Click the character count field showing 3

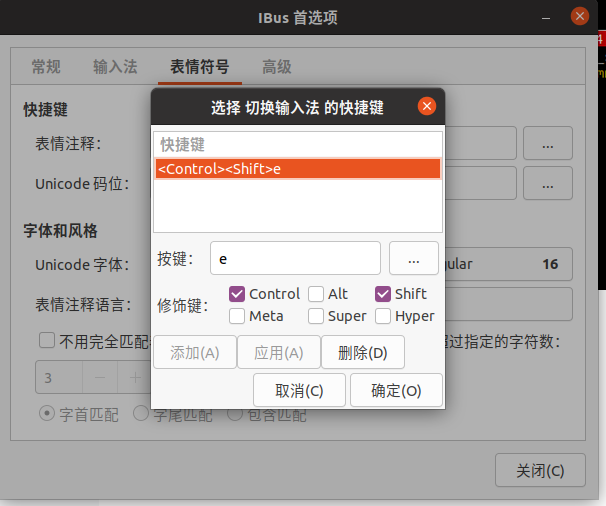(x=59, y=377)
